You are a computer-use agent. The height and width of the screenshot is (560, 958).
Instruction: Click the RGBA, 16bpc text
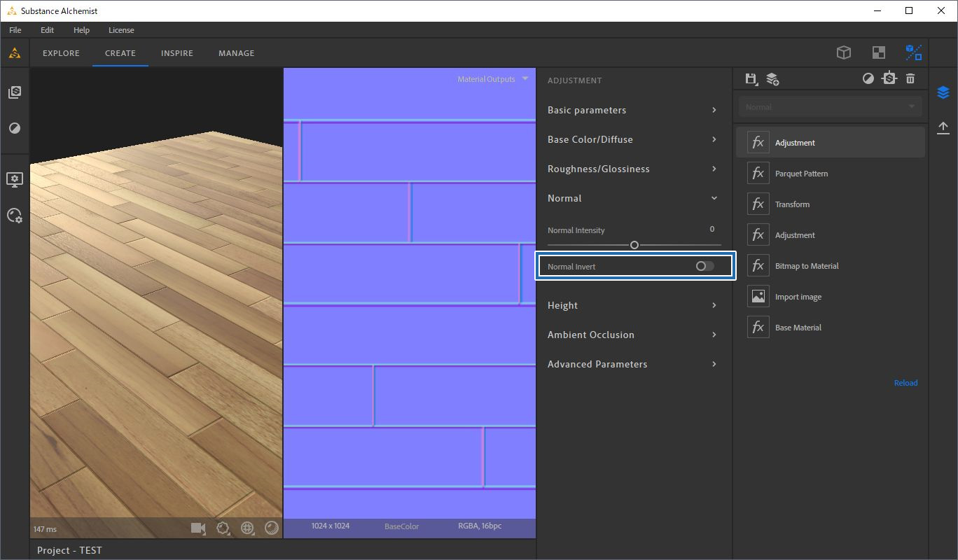(x=480, y=526)
